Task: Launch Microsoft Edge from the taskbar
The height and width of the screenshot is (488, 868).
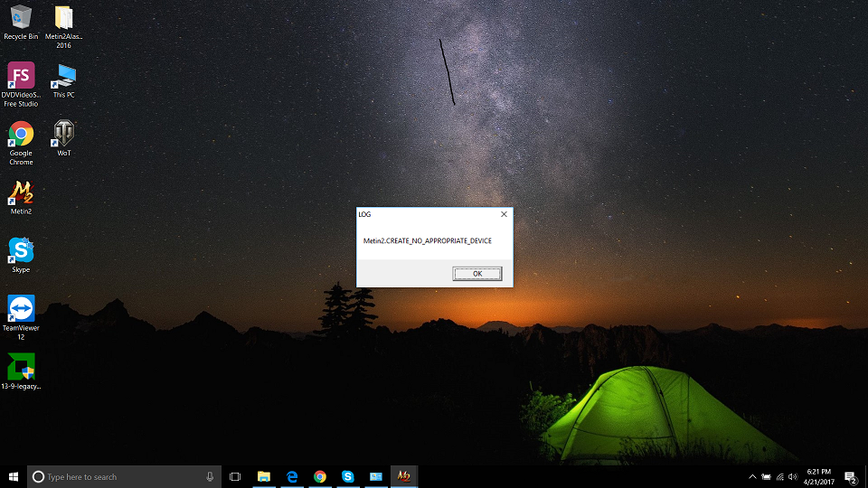Action: 292,476
